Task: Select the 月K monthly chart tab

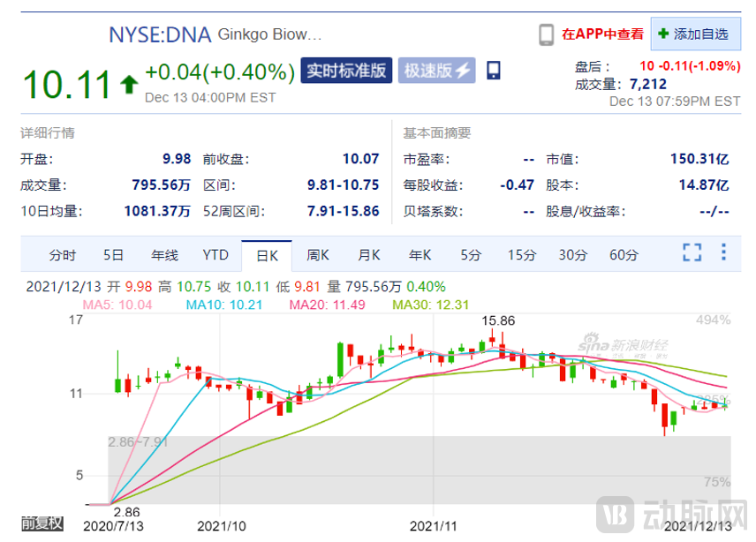Action: (x=369, y=255)
